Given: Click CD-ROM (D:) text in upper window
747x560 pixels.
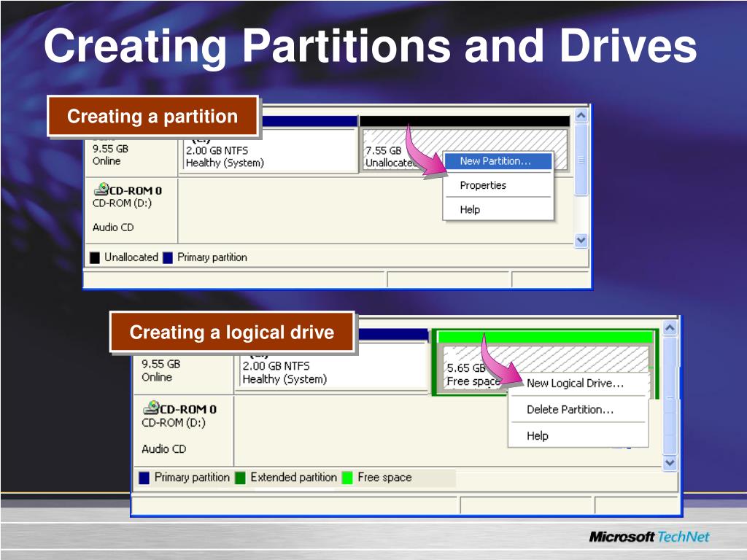Looking at the screenshot, I should (x=122, y=203).
